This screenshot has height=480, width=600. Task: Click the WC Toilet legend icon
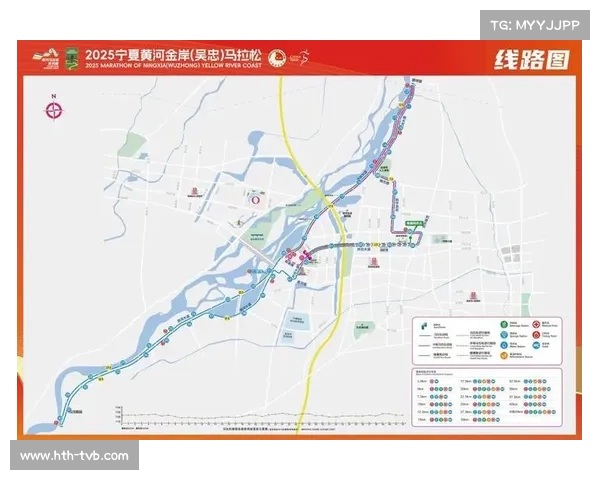pos(536,345)
